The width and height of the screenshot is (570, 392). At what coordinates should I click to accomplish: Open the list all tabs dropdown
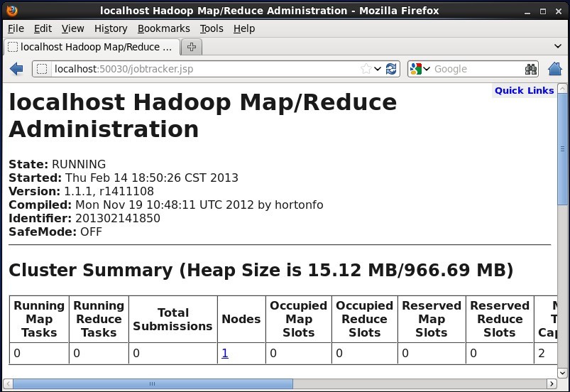point(558,46)
